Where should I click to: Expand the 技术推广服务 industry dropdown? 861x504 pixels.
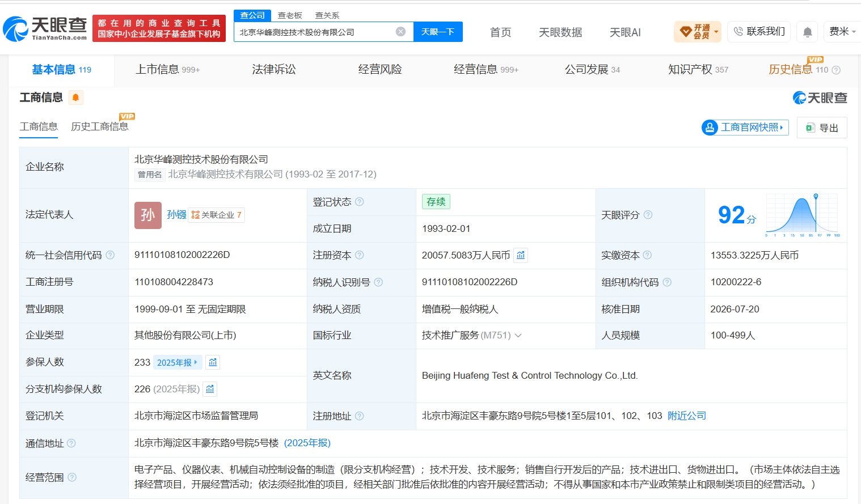[x=518, y=336]
